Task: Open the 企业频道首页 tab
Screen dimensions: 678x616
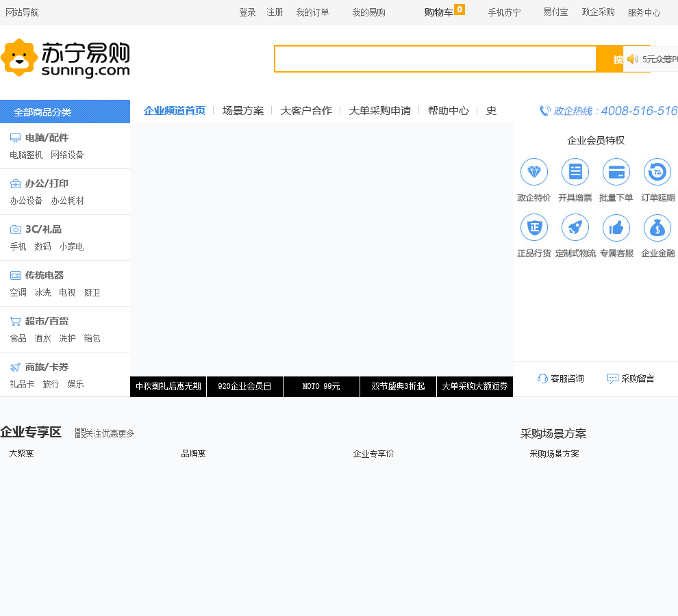Action: tap(175, 111)
